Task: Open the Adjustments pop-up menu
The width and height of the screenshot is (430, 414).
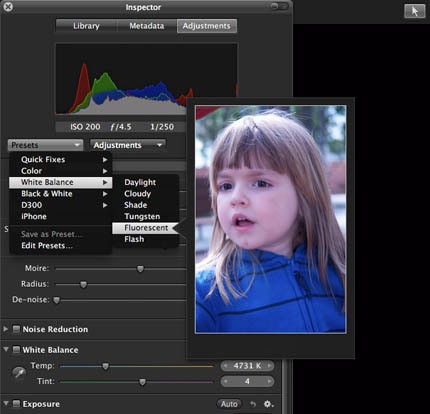Action: click(x=128, y=145)
